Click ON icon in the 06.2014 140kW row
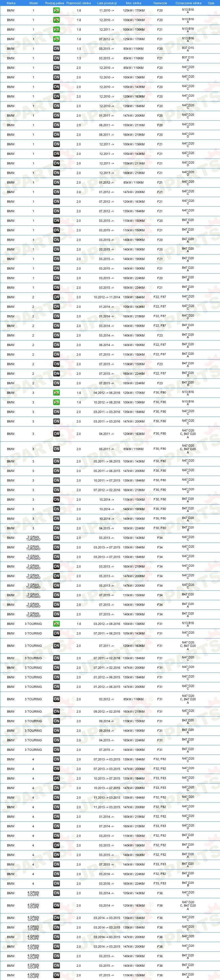The height and width of the screenshot is (980, 220). click(x=56, y=345)
